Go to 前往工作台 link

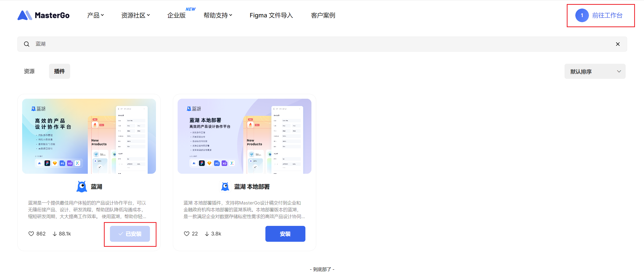[x=607, y=15]
